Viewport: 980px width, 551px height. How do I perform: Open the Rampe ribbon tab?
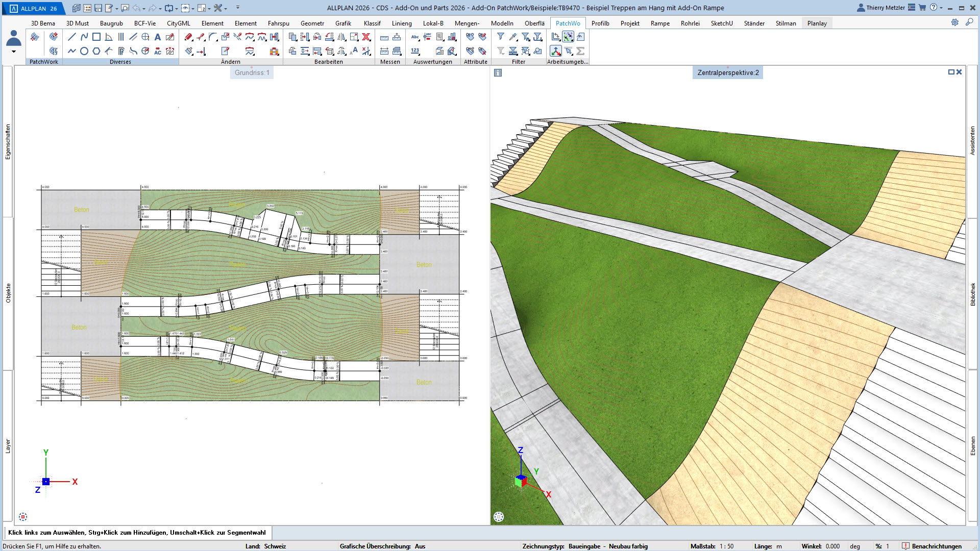point(659,23)
